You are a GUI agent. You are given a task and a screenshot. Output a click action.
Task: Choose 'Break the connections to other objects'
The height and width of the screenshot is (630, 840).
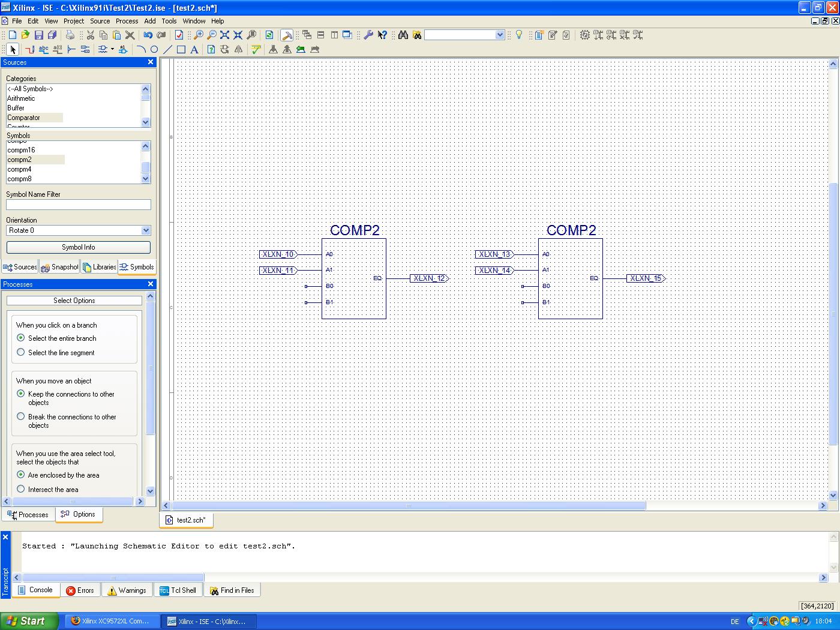coord(21,416)
